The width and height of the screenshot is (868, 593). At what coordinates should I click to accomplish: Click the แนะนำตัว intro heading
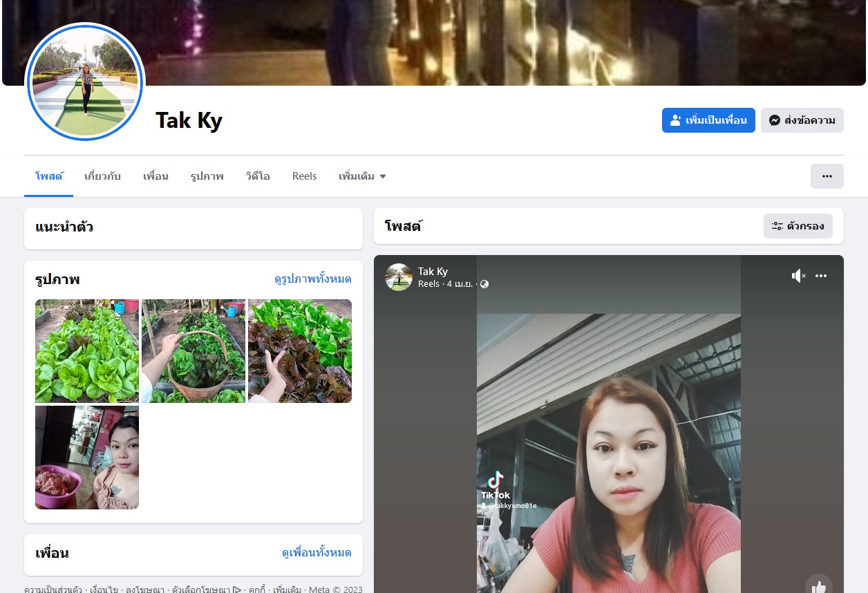(64, 227)
